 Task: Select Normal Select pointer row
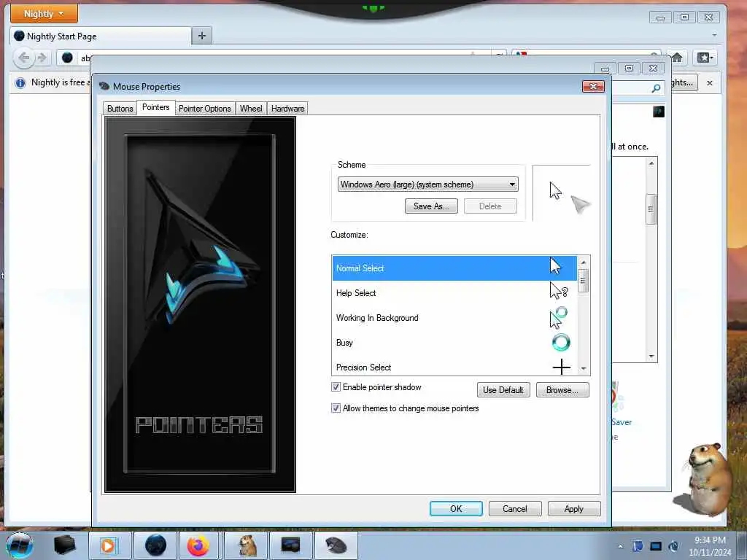pyautogui.click(x=454, y=268)
